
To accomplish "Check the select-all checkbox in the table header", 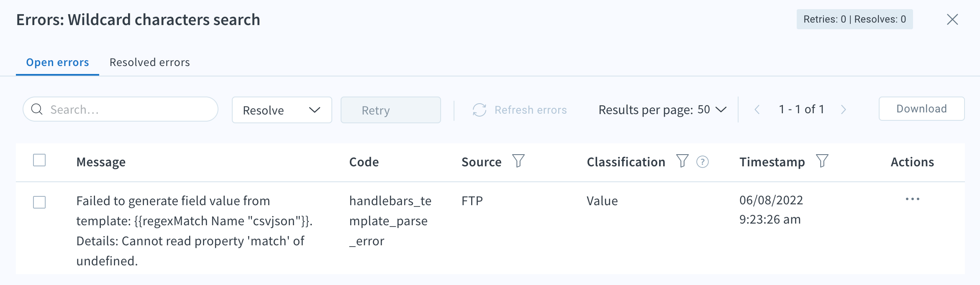I will (39, 160).
